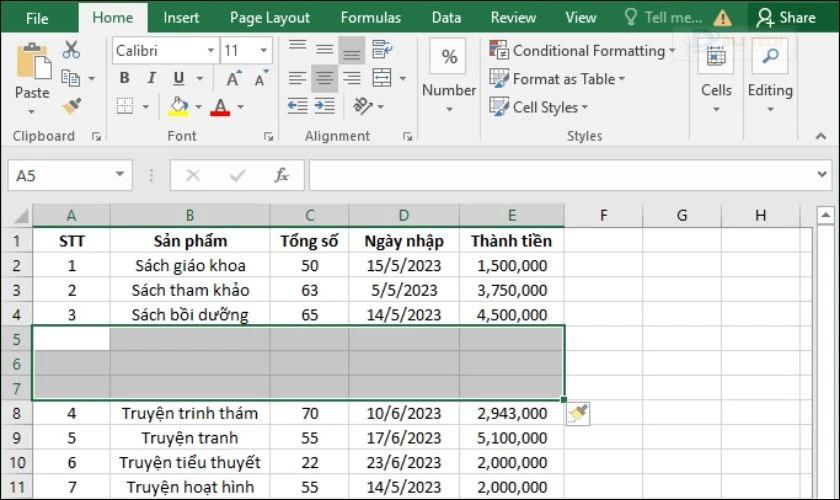Switch to the Insert tab
840x500 pixels.
[x=181, y=18]
